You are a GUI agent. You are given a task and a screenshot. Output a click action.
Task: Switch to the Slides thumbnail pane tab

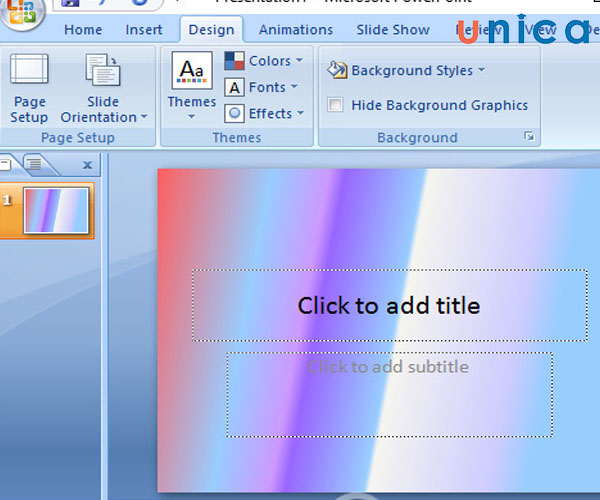5,164
